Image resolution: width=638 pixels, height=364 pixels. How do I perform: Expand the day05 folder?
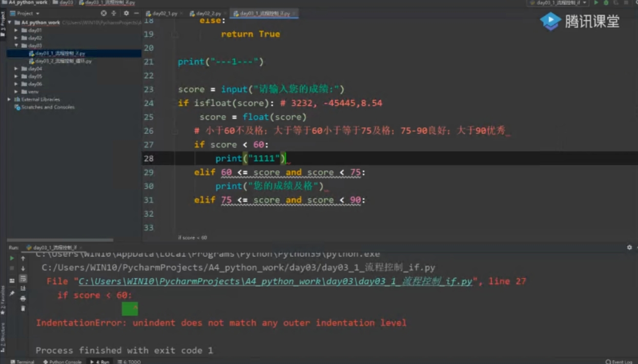click(x=16, y=76)
